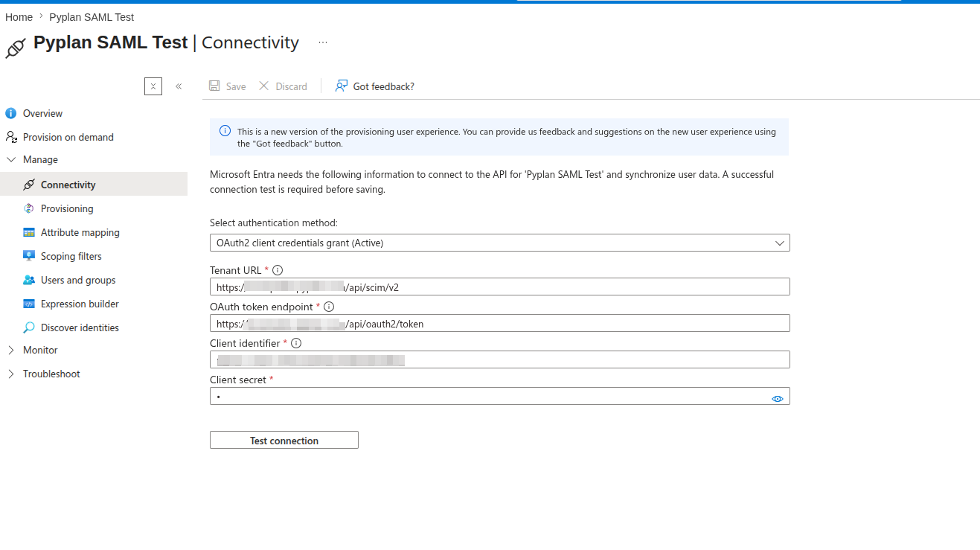Screen dimensions: 980x550
Task: Click the Client identifier field
Action: [500, 359]
